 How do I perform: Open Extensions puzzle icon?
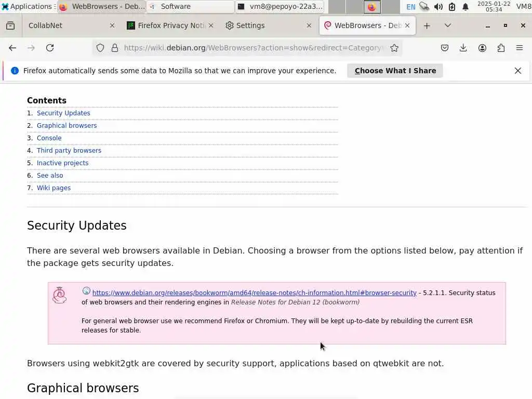click(501, 48)
